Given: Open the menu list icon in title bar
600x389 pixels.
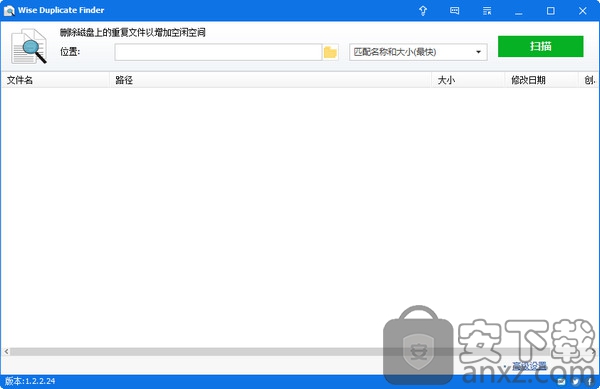Looking at the screenshot, I should pyautogui.click(x=487, y=11).
